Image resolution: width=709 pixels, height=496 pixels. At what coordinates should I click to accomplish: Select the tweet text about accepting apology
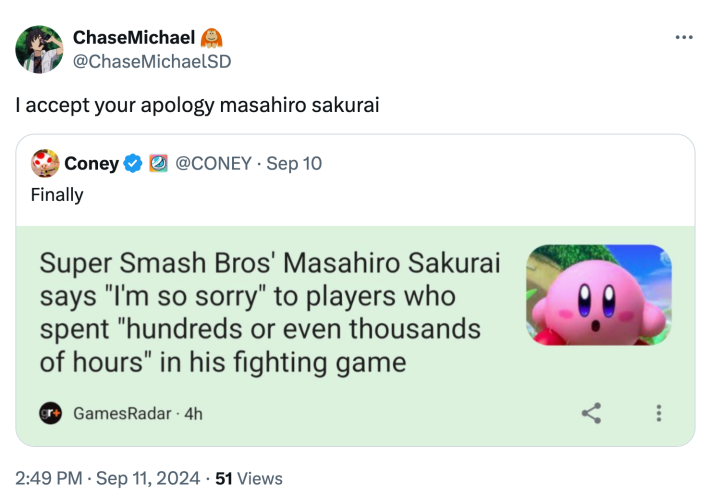(x=197, y=103)
